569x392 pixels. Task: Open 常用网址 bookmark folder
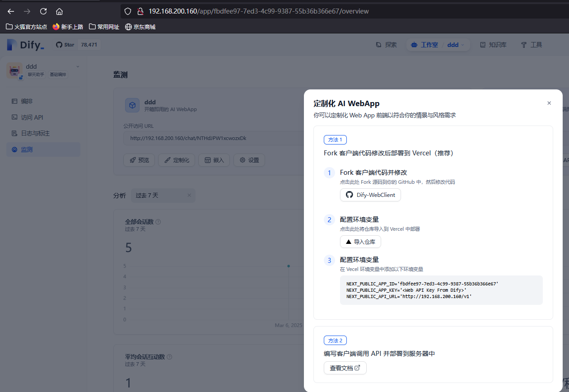[x=104, y=27]
